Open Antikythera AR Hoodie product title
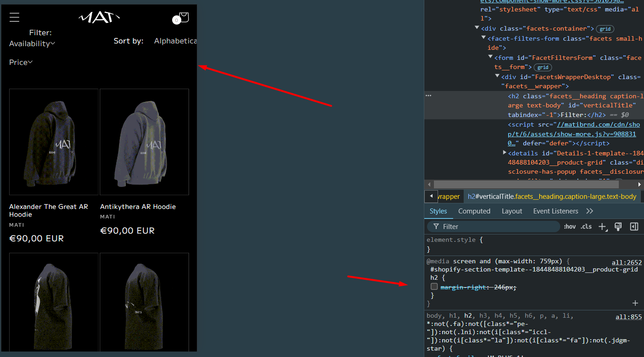This screenshot has height=357, width=644. pos(138,207)
